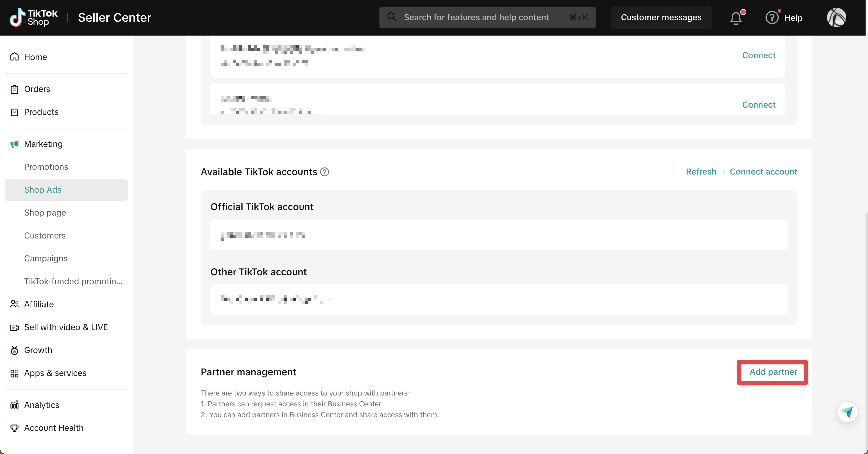Click the Apps & services grid icon
The height and width of the screenshot is (454, 868).
(14, 373)
